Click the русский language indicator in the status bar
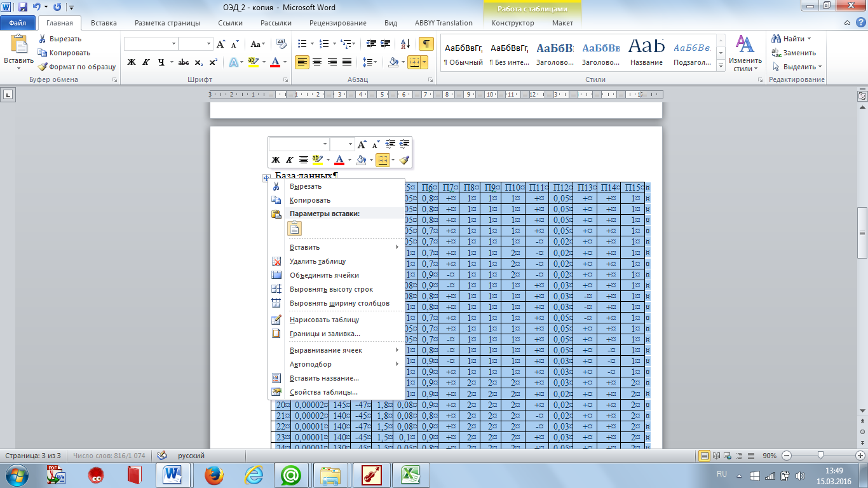The width and height of the screenshot is (868, 488). tap(191, 456)
